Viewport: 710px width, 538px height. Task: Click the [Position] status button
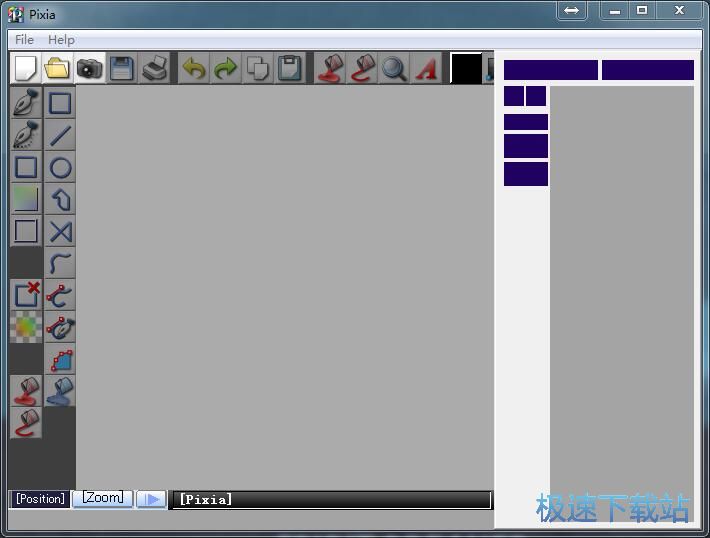click(40, 499)
